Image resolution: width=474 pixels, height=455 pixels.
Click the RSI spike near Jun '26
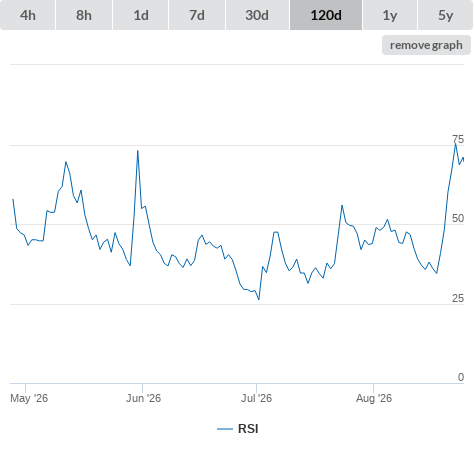pos(138,151)
